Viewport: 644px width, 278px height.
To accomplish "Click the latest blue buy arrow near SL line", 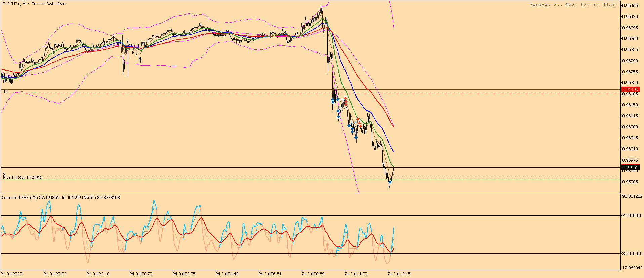I will coord(390,182).
